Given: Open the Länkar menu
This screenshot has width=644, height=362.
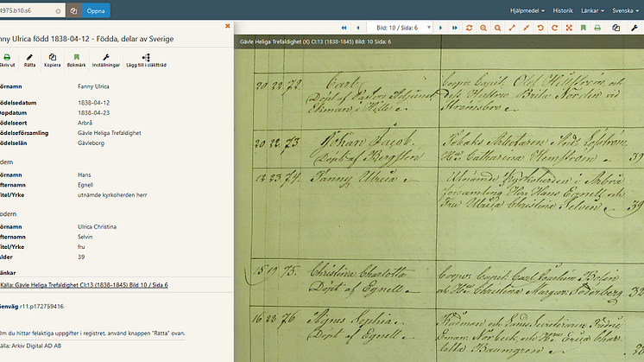Looking at the screenshot, I should click(592, 10).
